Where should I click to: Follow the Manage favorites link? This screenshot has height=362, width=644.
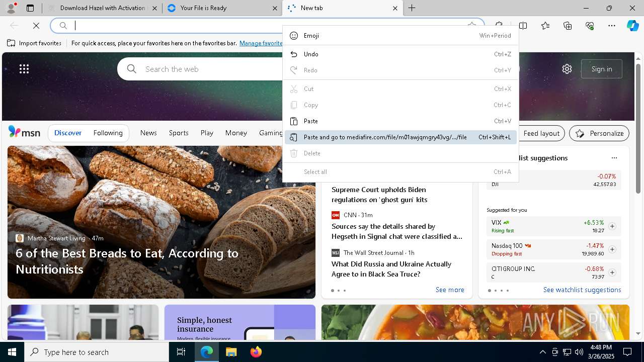click(261, 43)
